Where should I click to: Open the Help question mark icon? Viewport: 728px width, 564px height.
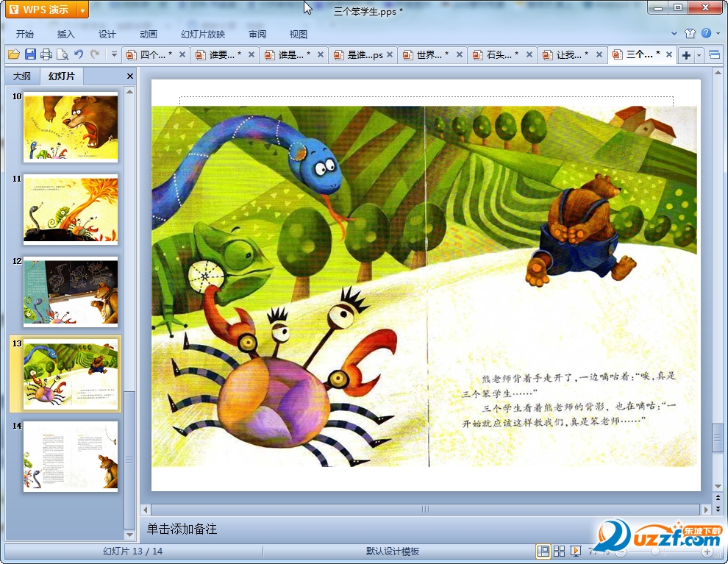[706, 33]
